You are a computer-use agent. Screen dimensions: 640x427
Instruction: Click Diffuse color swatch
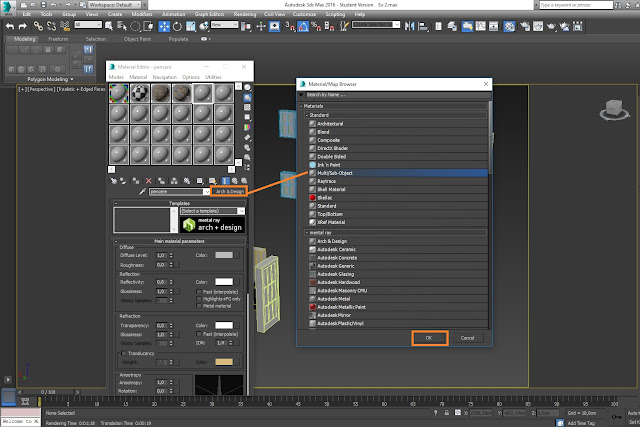pos(224,255)
